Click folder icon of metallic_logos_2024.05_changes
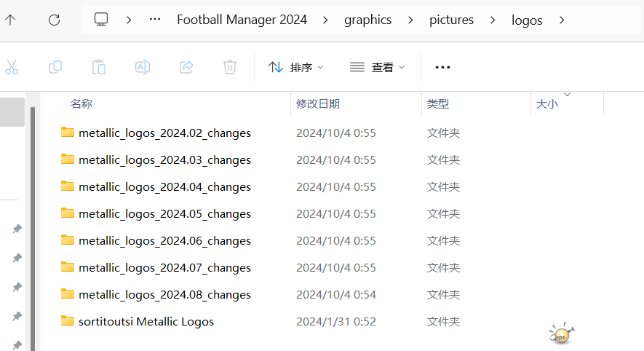Screen dimensions: 644x351 point(68,213)
